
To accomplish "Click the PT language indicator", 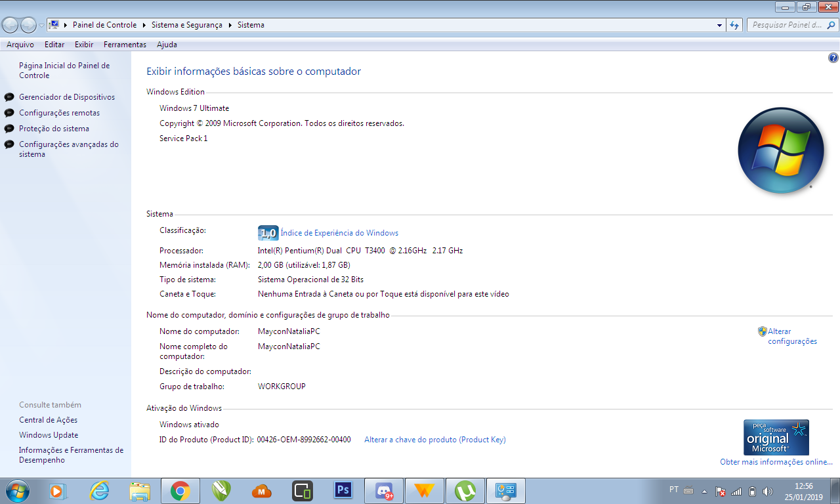I will pos(674,490).
